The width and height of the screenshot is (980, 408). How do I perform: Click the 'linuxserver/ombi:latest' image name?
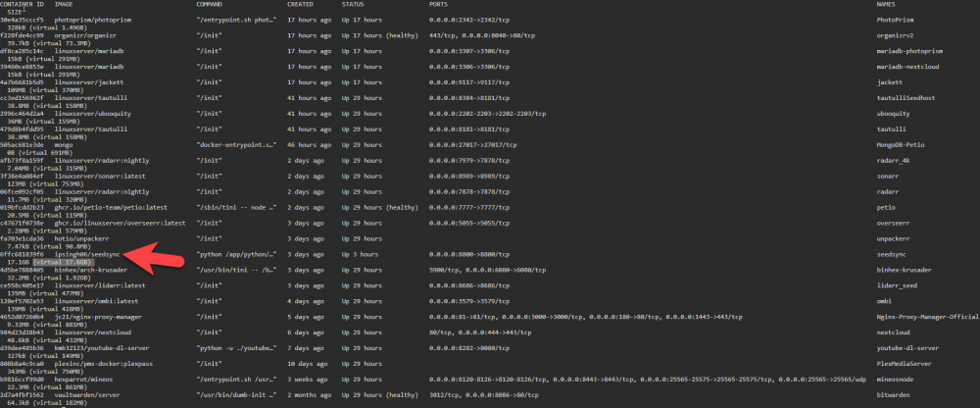click(97, 302)
